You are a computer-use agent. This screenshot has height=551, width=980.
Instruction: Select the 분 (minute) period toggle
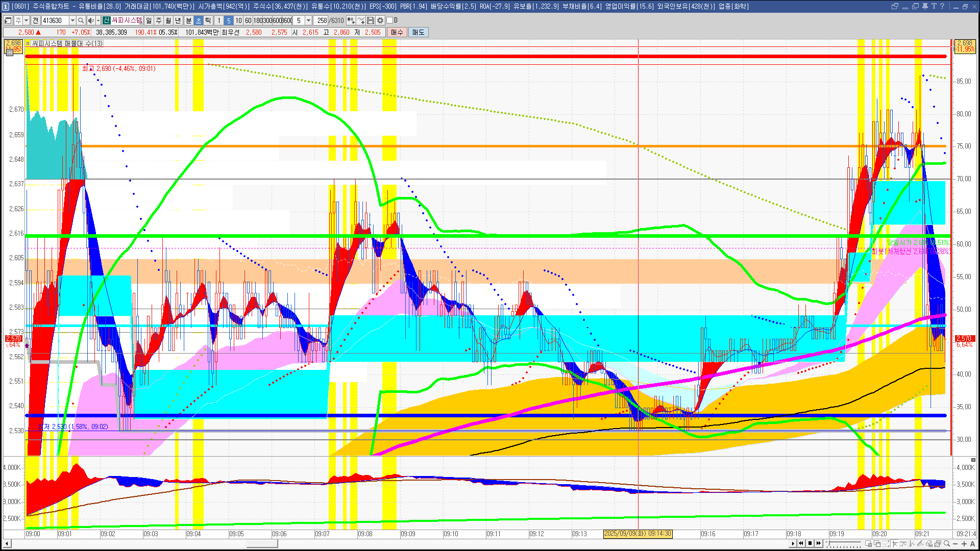(188, 20)
